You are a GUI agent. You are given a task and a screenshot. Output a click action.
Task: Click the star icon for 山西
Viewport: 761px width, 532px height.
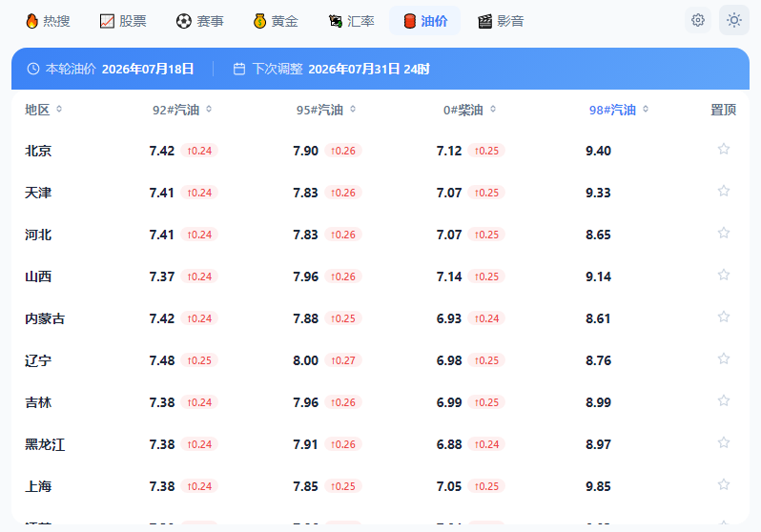tap(724, 275)
